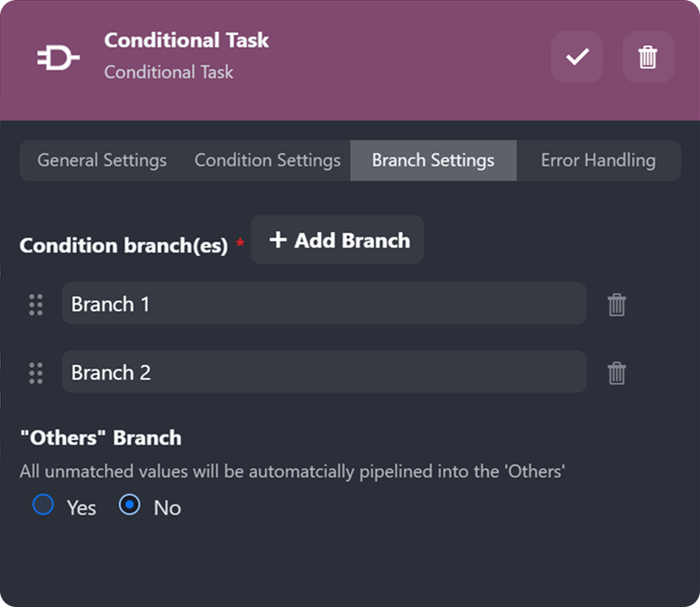Select the Branch Settings tab

433,161
